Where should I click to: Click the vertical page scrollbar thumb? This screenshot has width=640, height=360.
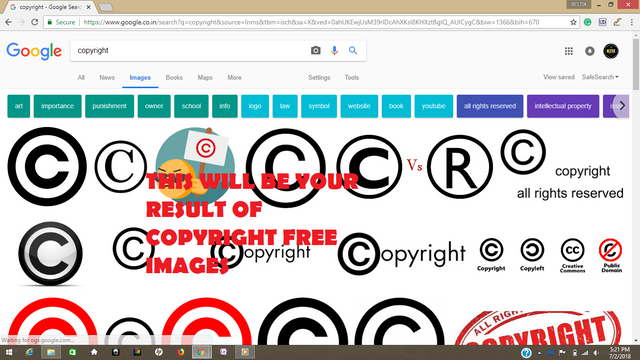coord(636,64)
